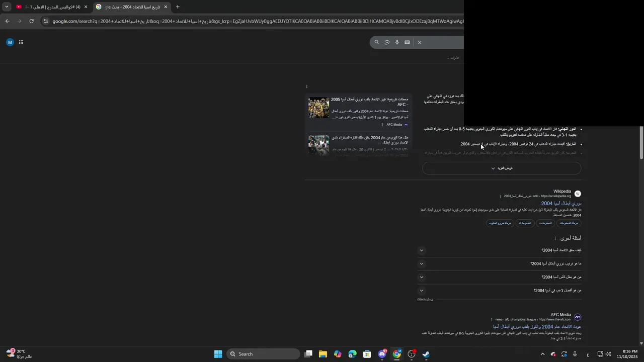Open the green crowd photo thumbnail

318,145
